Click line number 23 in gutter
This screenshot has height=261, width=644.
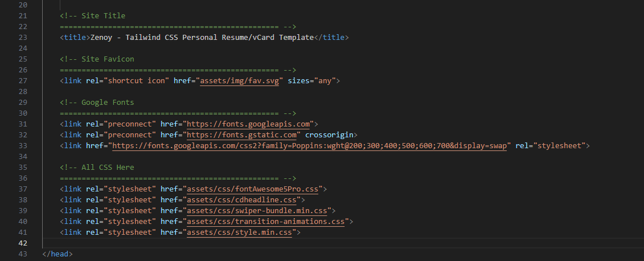23,38
